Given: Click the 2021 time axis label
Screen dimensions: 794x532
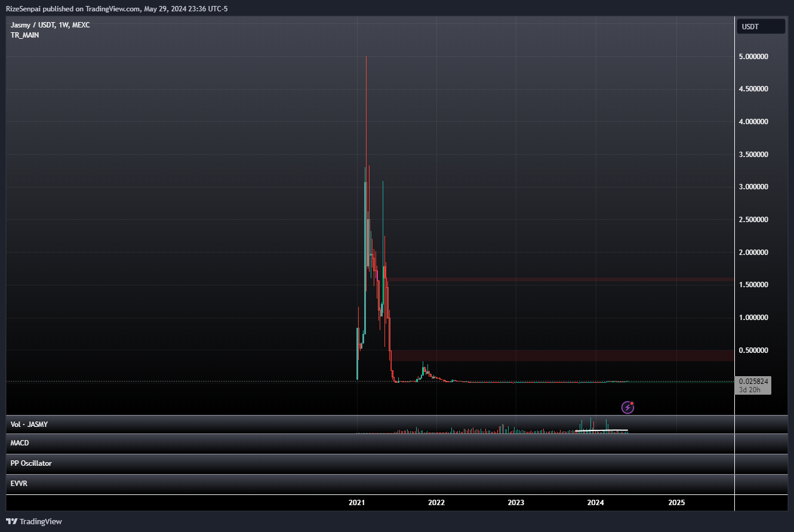Looking at the screenshot, I should tap(357, 503).
